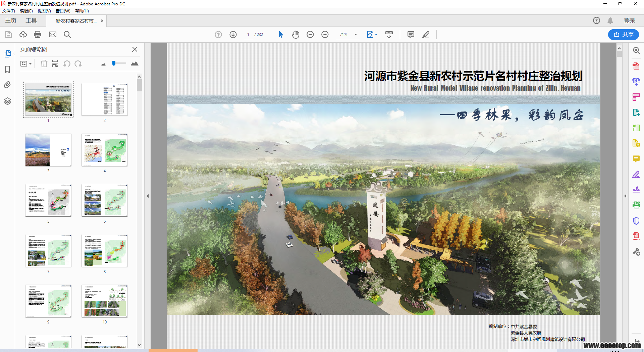
Task: Click the 共享 share button
Action: click(x=623, y=35)
